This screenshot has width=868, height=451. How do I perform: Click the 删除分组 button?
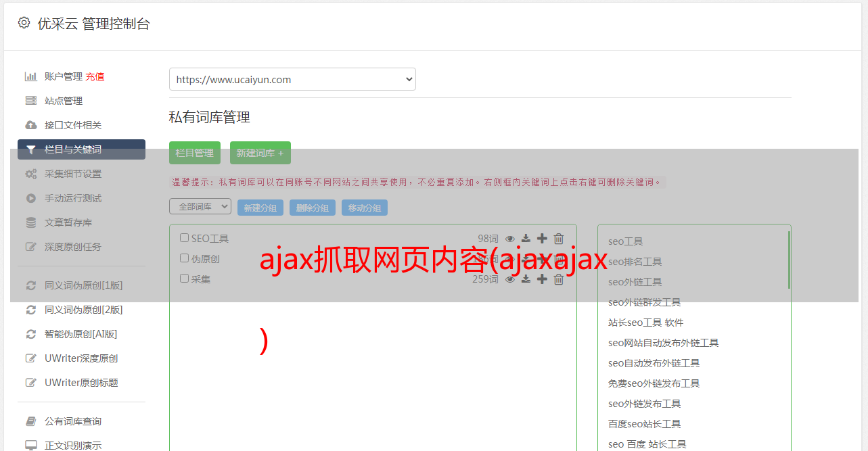[313, 208]
